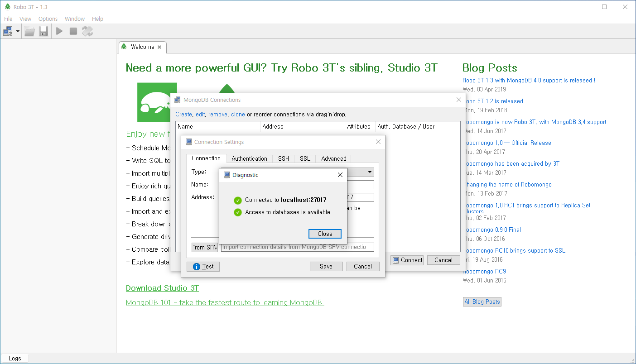Image resolution: width=636 pixels, height=364 pixels.
Task: Click the rotate output toolbar icon
Action: 87,31
